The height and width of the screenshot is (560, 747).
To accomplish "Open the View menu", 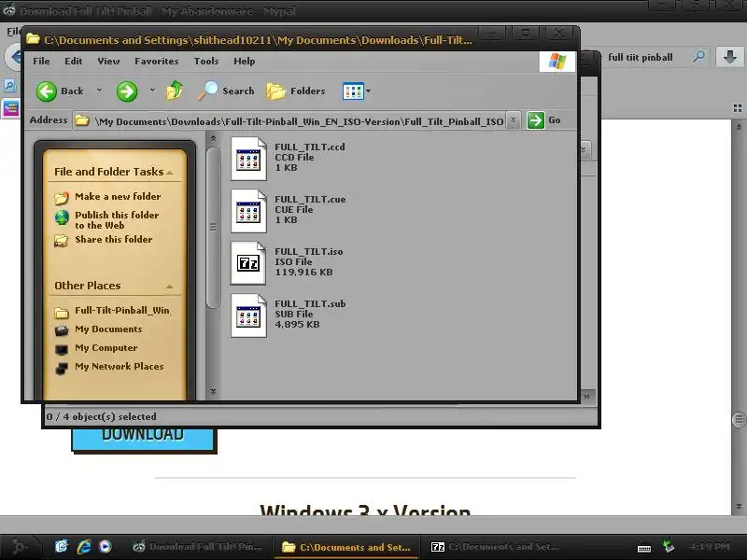I will 108,61.
